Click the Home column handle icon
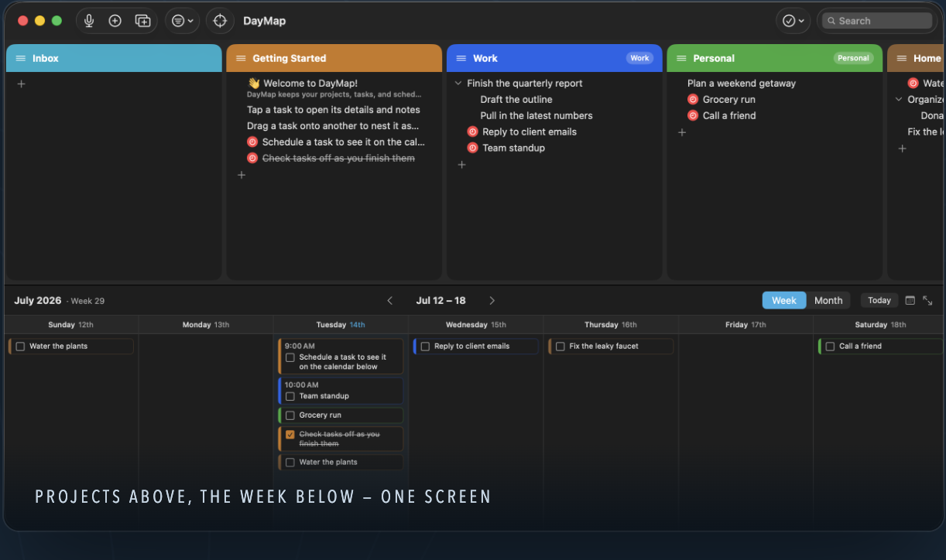The image size is (946, 560). click(x=902, y=58)
